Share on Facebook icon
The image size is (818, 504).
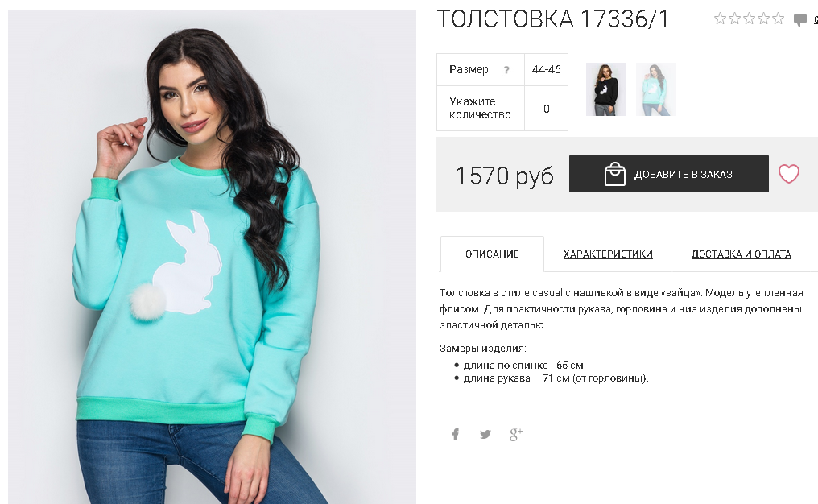coord(456,434)
